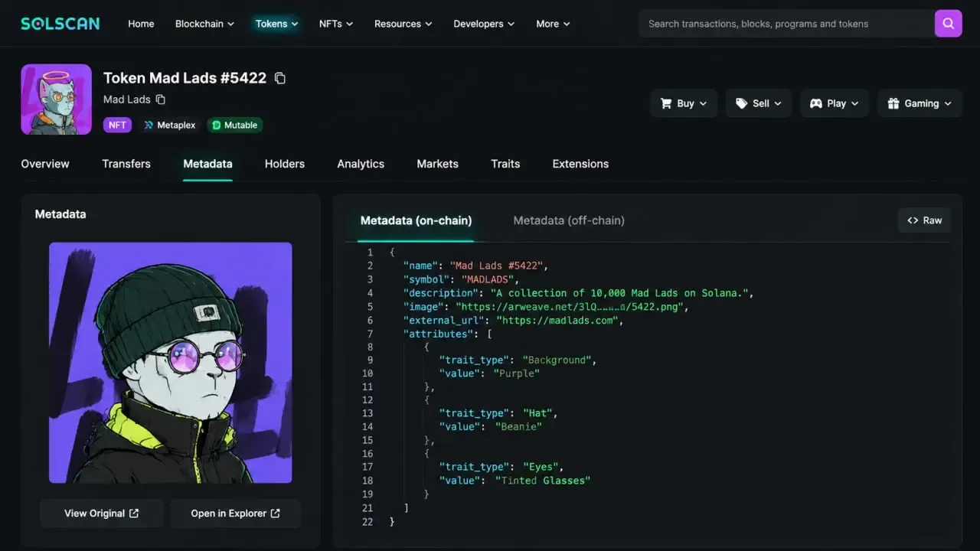Click View Original button

tap(102, 514)
